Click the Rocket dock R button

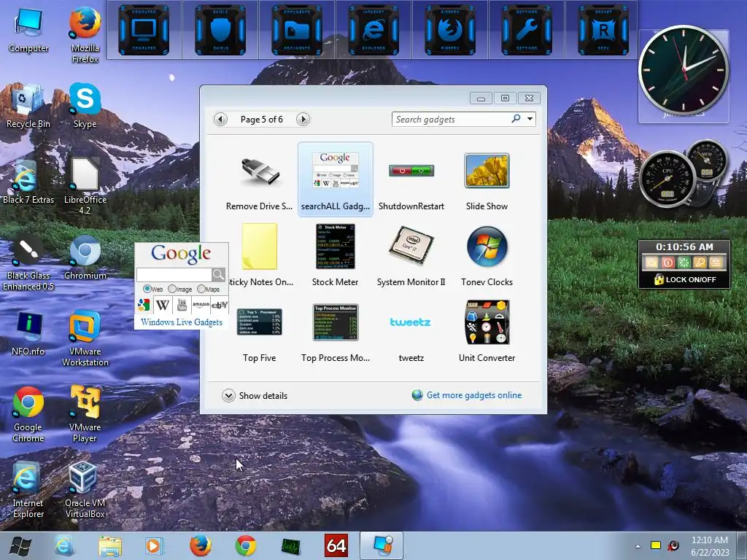point(603,30)
